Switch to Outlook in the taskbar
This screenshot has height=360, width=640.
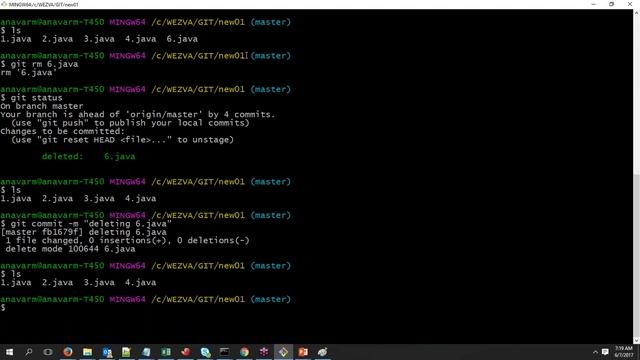[107, 352]
